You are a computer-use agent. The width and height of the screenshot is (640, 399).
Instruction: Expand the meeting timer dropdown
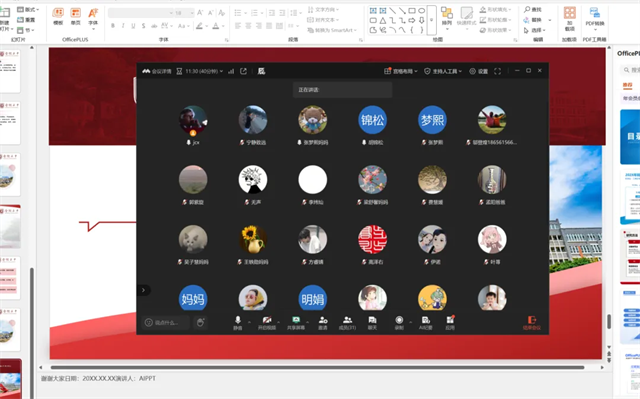(x=200, y=71)
